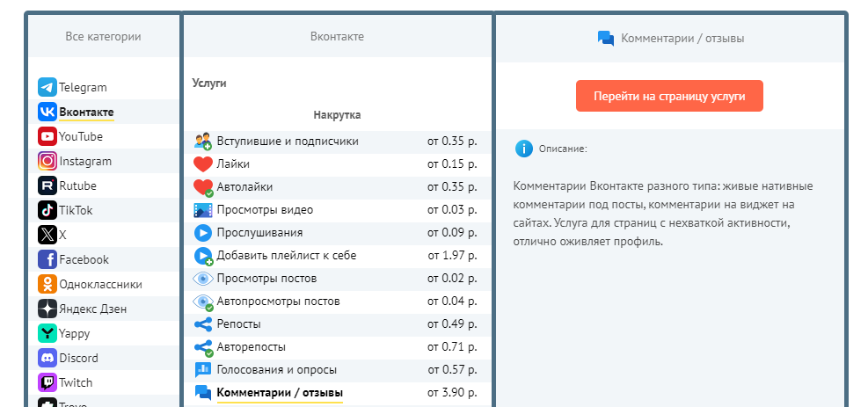Click the Yappy logo icon

tap(47, 333)
